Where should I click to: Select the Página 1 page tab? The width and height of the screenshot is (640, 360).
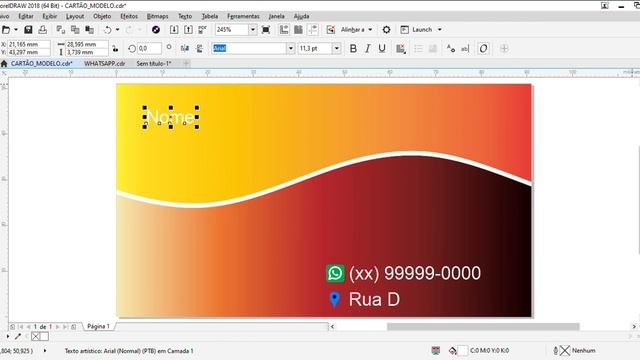98,327
